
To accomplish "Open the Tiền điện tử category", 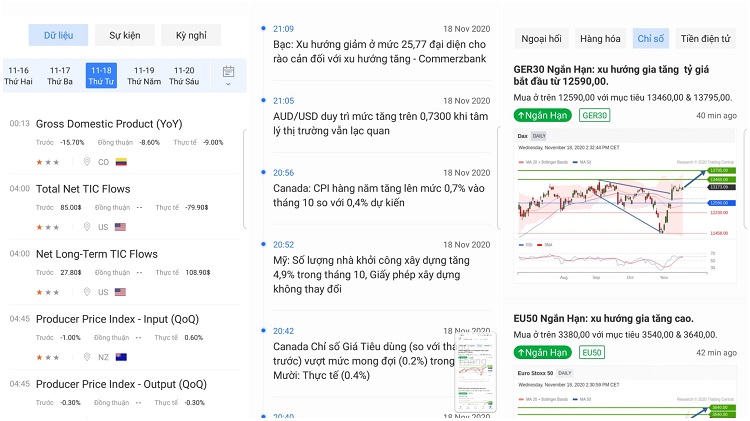I will 704,39.
